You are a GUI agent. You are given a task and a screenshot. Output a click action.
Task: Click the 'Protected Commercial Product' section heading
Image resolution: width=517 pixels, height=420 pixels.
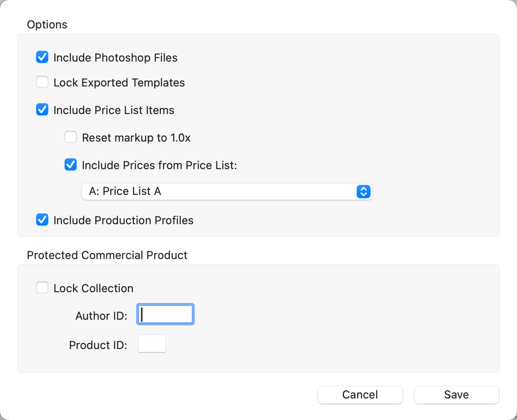pos(107,255)
